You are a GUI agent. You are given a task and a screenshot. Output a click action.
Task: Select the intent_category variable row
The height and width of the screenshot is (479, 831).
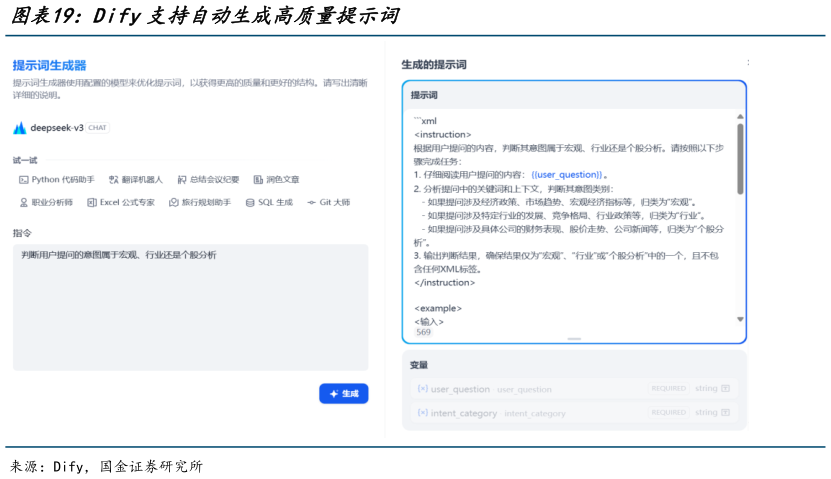click(x=574, y=413)
